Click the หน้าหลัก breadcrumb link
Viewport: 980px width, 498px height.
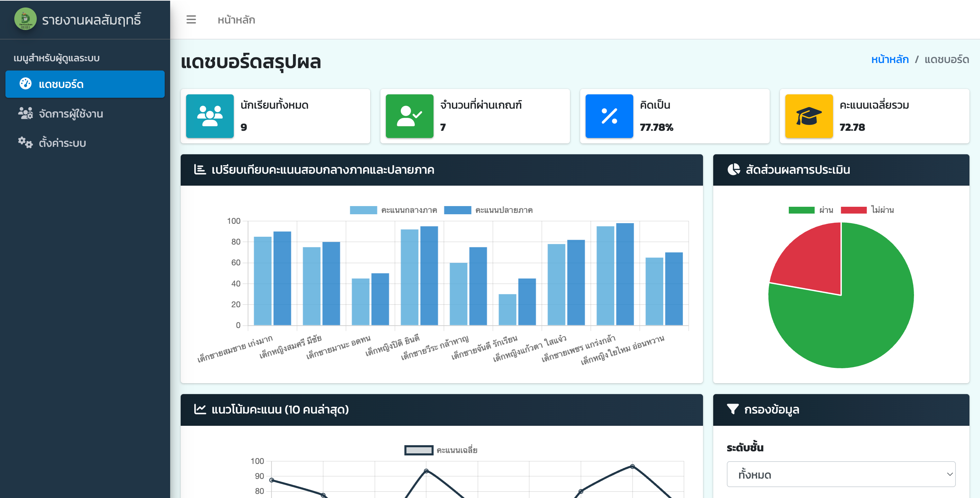click(x=890, y=59)
